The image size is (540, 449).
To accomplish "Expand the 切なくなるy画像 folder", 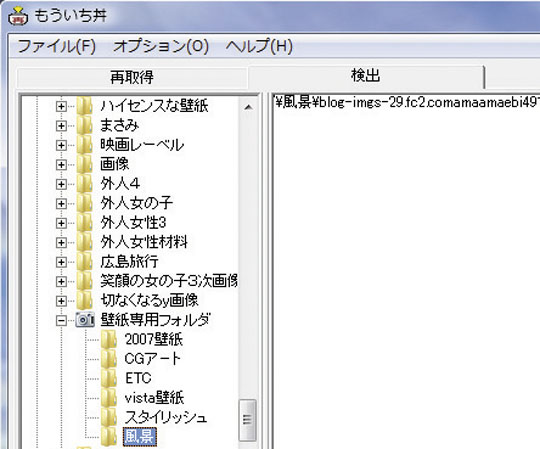I will point(61,301).
